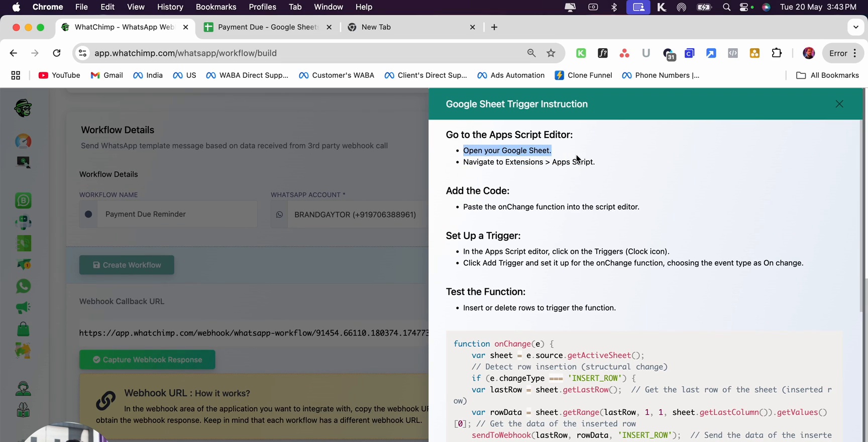Open the Customer's WABA bookmark
Screen dimensions: 868x442
[x=336, y=75]
